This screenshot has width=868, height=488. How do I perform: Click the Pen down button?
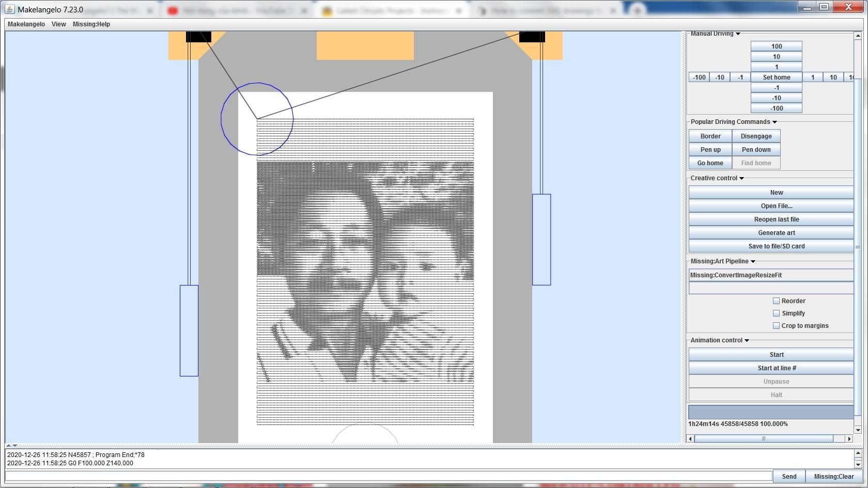click(x=756, y=150)
